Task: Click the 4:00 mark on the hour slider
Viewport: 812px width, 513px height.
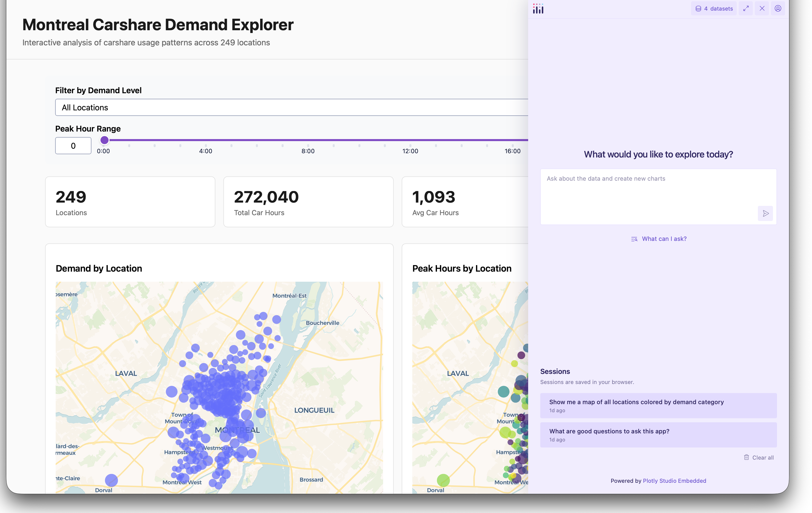Action: pyautogui.click(x=206, y=151)
